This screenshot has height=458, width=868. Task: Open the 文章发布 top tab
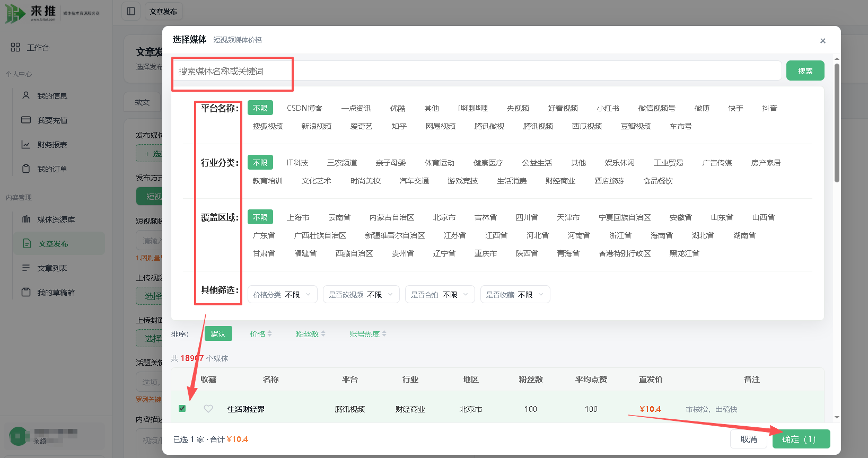[x=163, y=11]
